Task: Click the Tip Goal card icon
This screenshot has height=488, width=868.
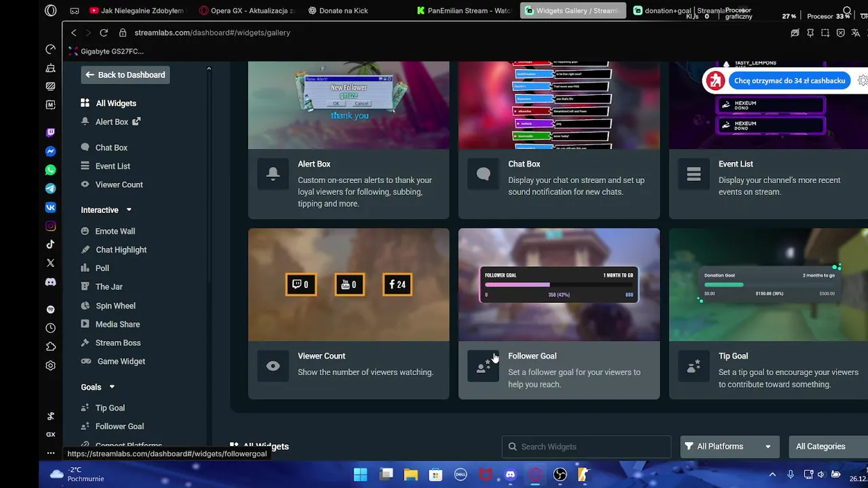Action: point(694,366)
